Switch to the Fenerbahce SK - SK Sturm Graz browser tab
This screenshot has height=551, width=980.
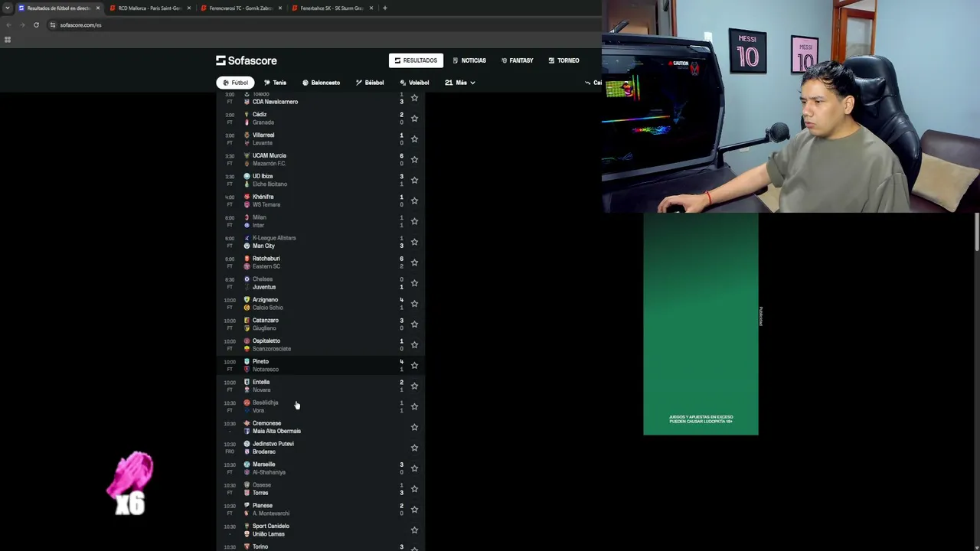(331, 8)
